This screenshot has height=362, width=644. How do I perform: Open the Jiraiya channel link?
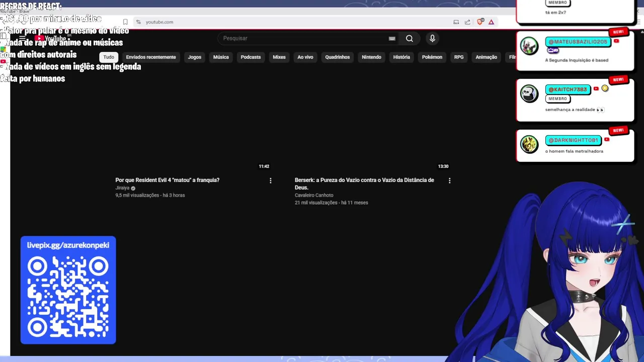122,188
